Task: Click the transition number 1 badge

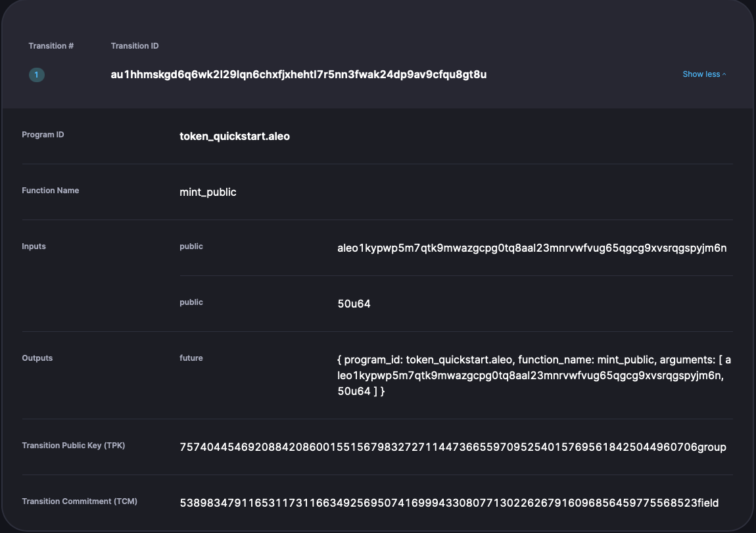Action: point(37,75)
